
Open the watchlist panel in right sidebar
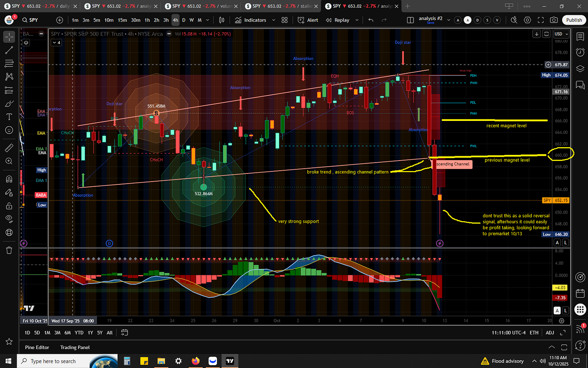pyautogui.click(x=580, y=37)
